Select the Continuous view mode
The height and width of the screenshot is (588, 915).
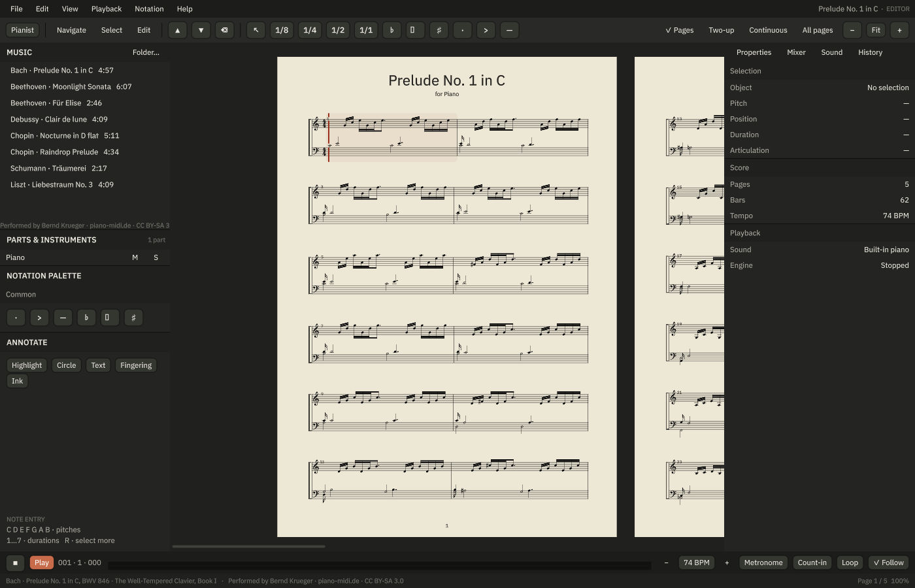(x=768, y=30)
